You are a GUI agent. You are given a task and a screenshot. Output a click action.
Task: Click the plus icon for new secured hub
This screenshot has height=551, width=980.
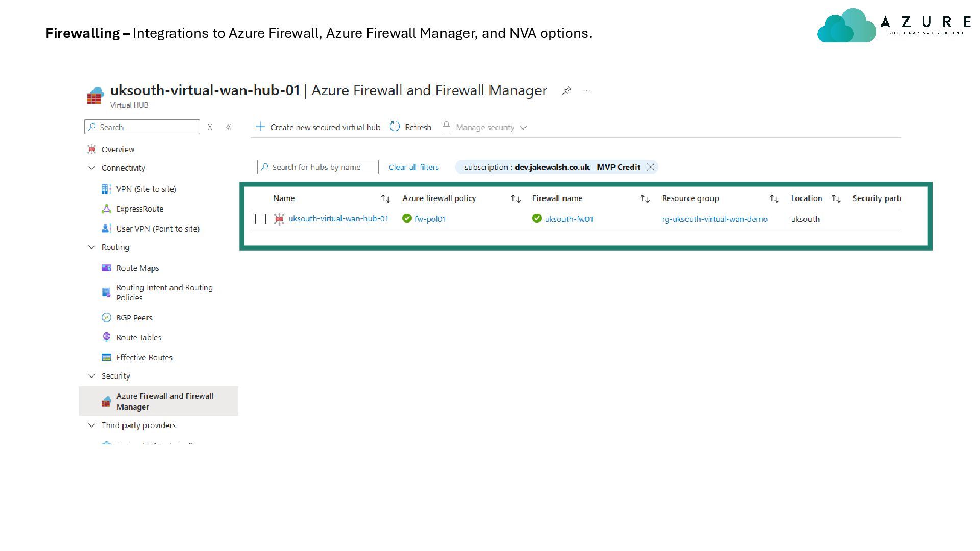click(260, 127)
